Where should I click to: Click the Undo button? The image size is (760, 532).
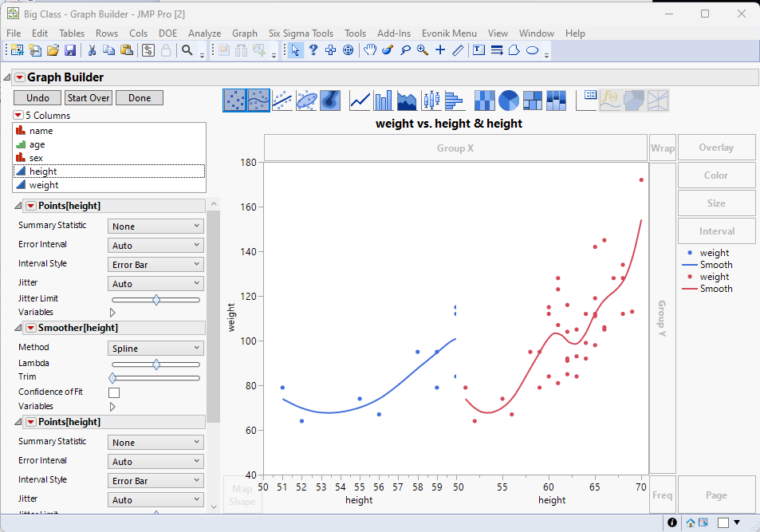(x=37, y=98)
